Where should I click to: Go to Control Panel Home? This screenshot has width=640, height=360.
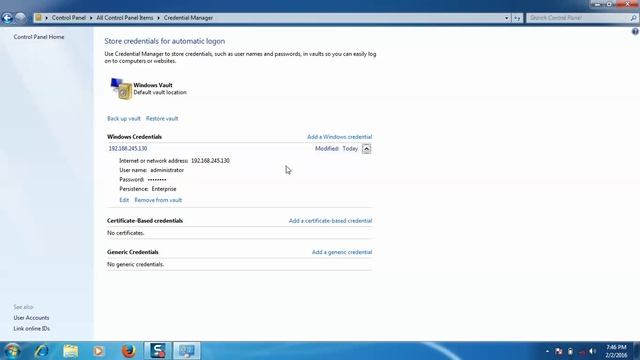click(39, 37)
